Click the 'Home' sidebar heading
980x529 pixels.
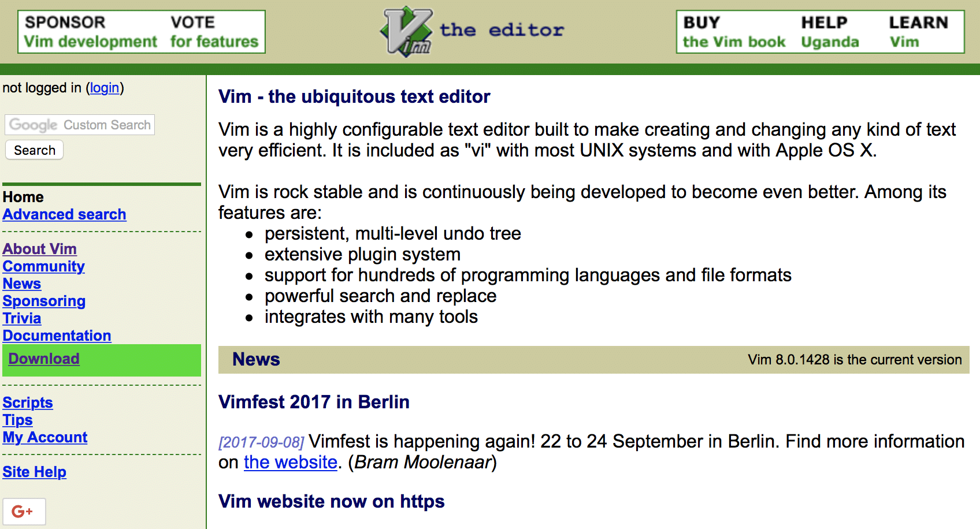tap(23, 197)
